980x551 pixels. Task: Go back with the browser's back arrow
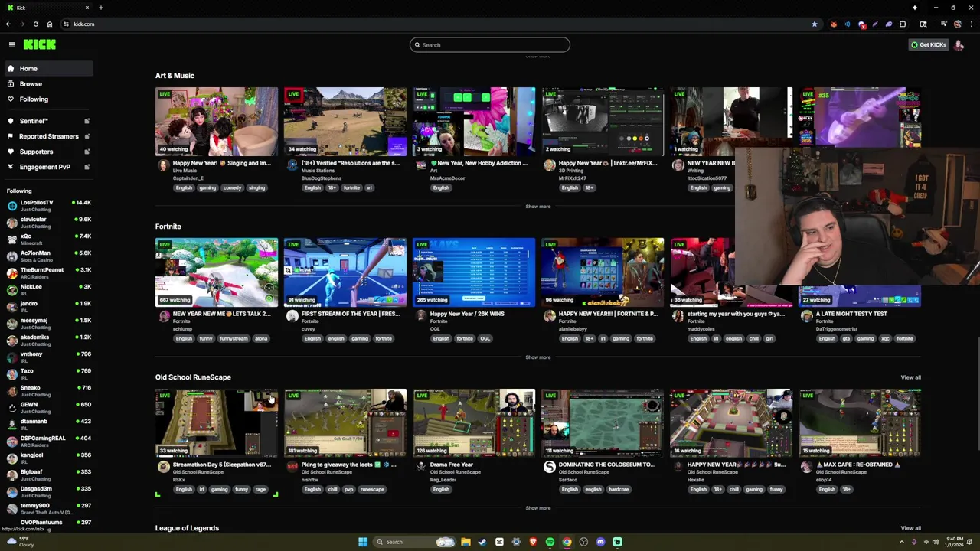point(9,24)
